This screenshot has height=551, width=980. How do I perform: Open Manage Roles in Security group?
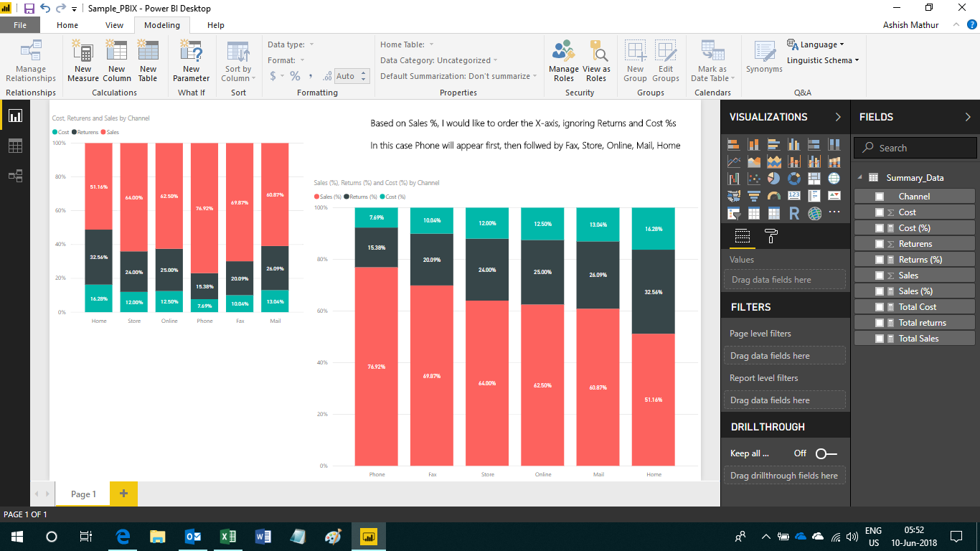pos(564,61)
